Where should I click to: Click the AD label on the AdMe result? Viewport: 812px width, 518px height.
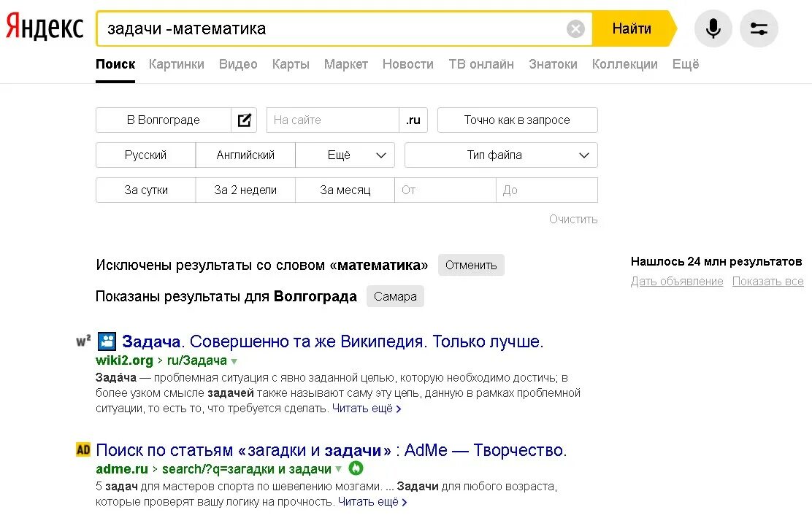(82, 450)
